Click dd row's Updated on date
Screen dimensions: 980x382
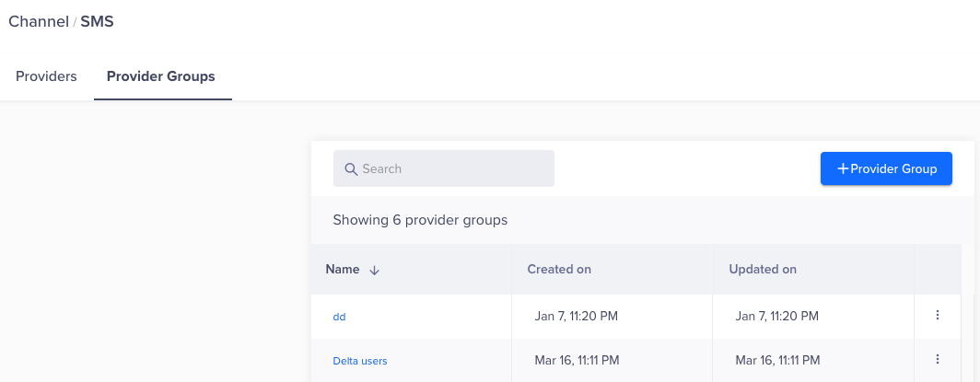(x=777, y=316)
